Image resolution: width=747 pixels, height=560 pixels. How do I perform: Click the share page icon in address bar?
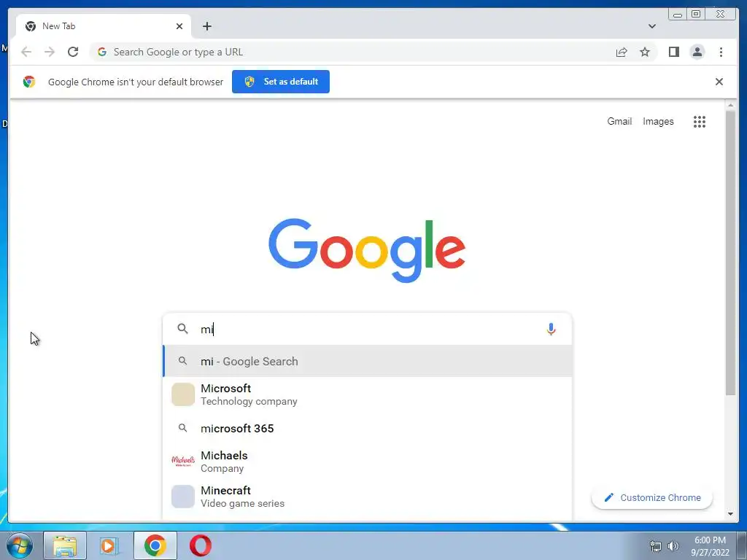622,52
